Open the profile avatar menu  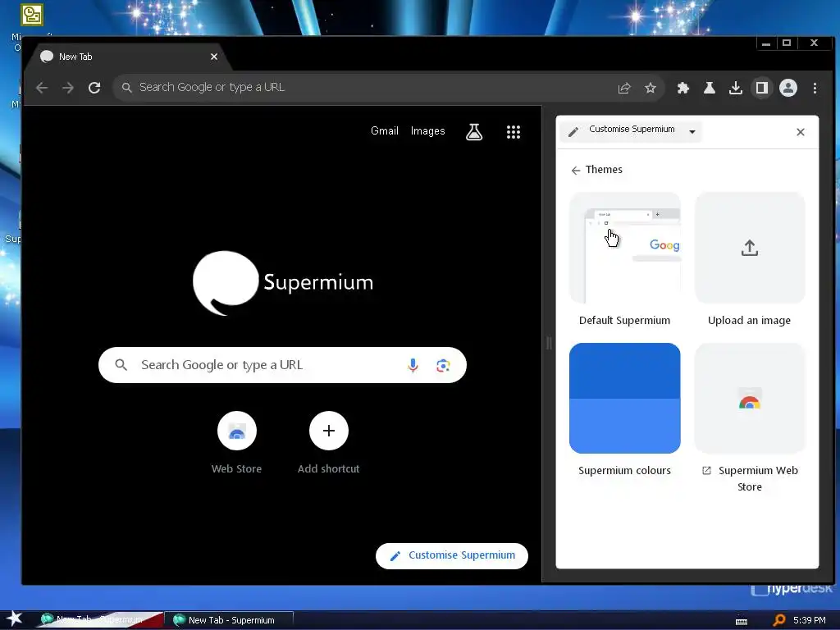click(x=788, y=88)
